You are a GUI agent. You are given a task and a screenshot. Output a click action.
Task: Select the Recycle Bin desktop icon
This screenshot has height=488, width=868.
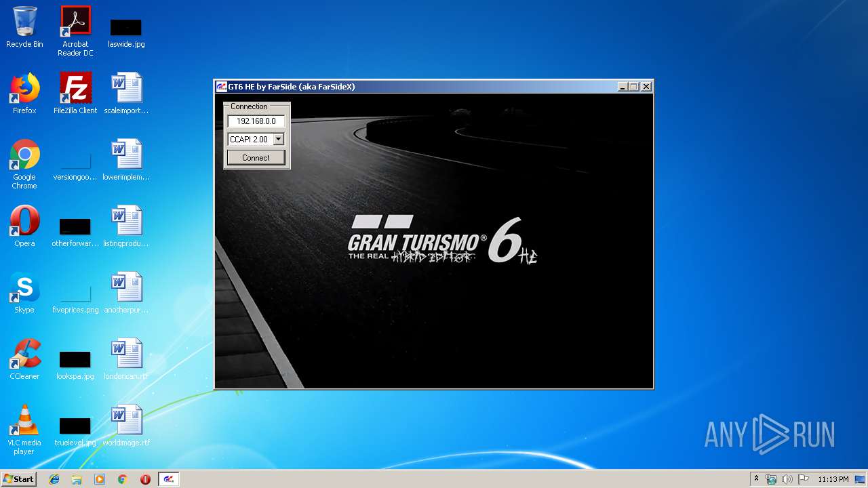[24, 27]
